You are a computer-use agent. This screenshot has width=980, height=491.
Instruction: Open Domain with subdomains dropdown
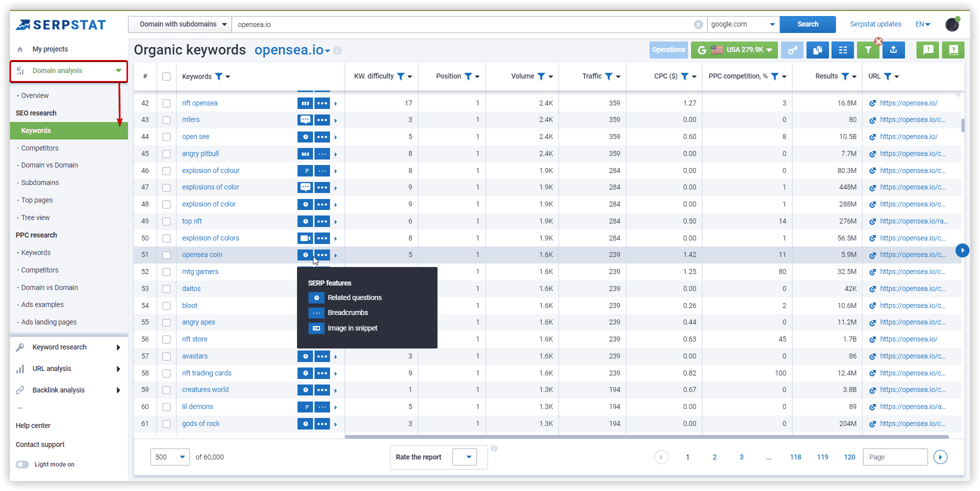tap(180, 24)
